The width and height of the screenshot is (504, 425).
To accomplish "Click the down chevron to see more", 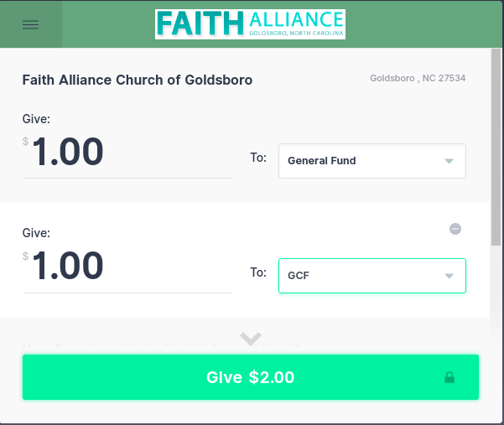I will pos(251,339).
